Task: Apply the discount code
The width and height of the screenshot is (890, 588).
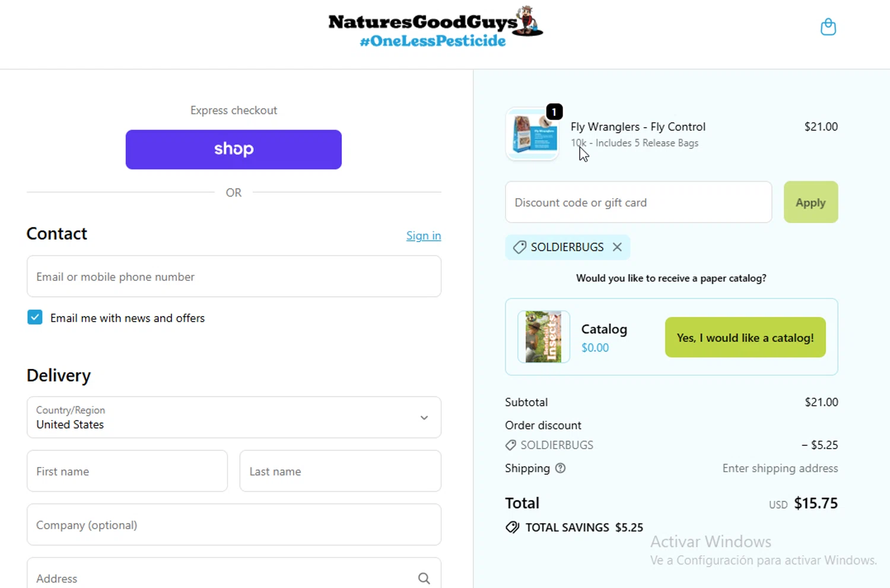Action: tap(810, 202)
